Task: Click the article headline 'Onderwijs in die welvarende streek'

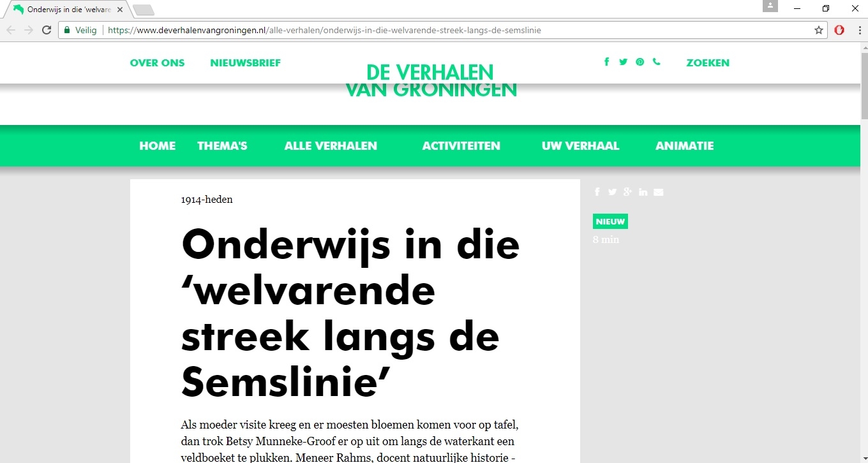Action: tap(350, 313)
